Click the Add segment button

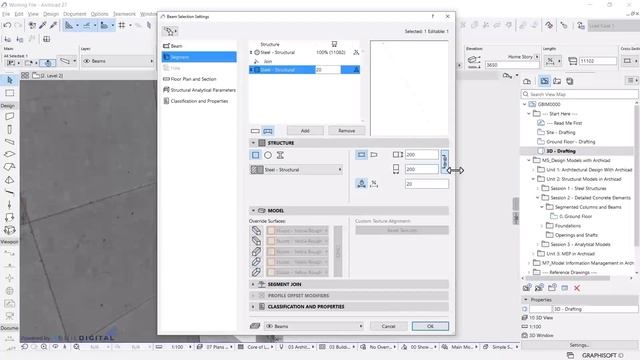coord(305,131)
